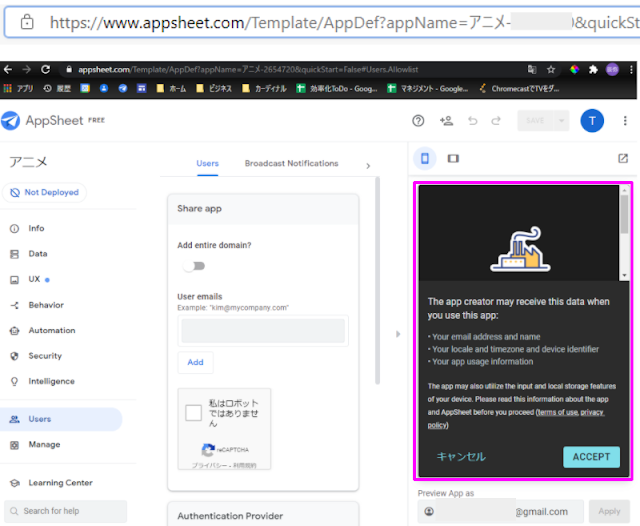
Task: Switch preview to mobile phone view
Action: [x=424, y=158]
